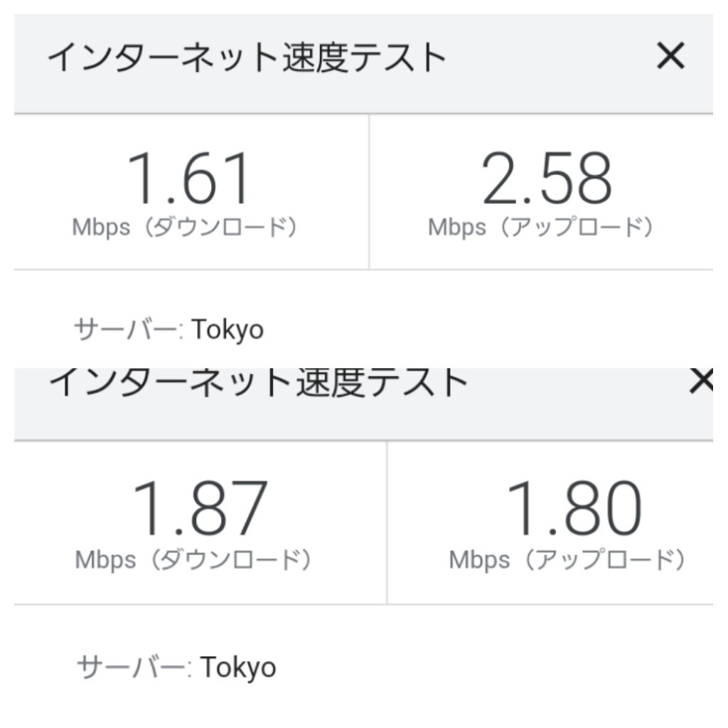The height and width of the screenshot is (728, 728).
Task: Click the top インターネット速度テスト title
Action: pyautogui.click(x=246, y=58)
